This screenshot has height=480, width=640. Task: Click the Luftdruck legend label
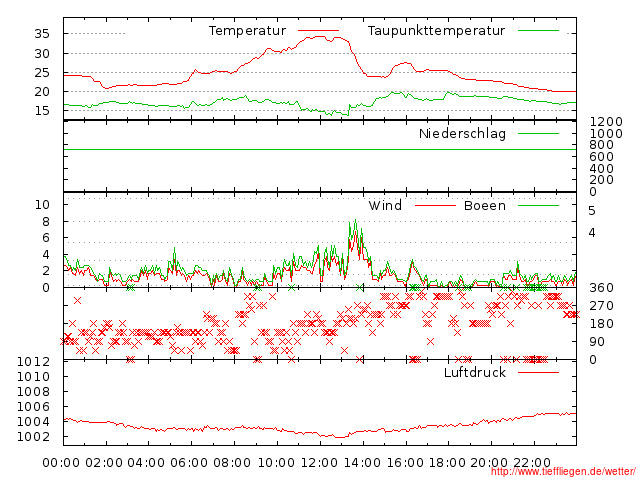point(475,372)
